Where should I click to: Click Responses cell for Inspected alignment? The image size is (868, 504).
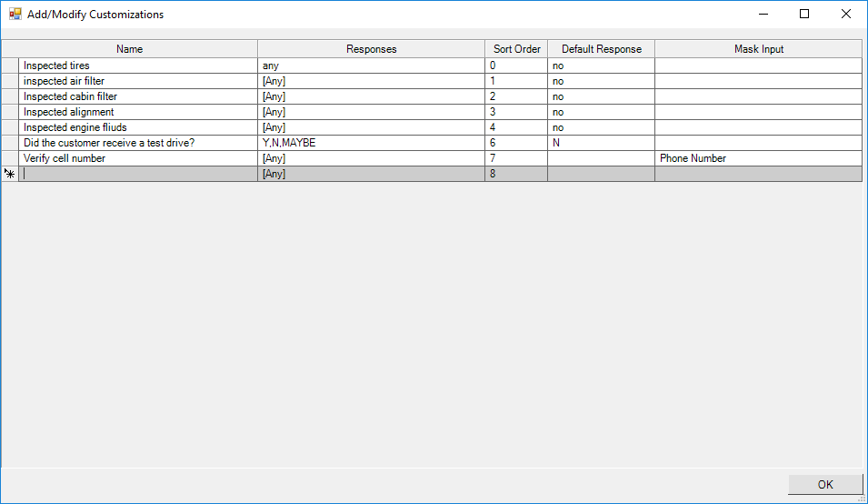click(372, 112)
